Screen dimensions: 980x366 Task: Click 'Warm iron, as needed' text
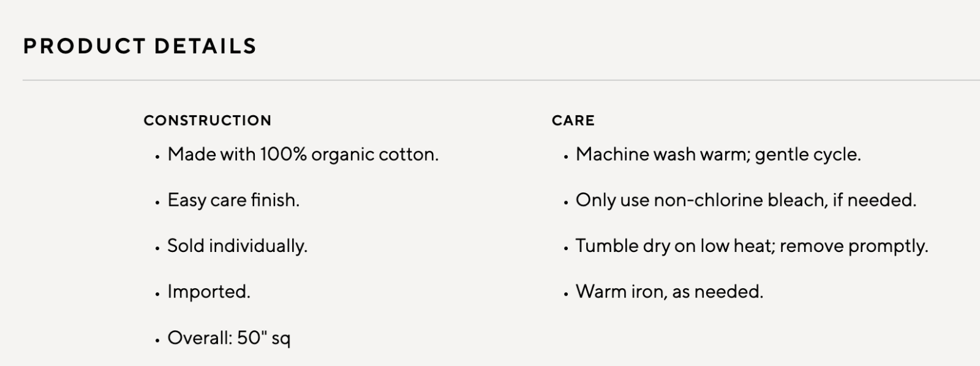669,291
